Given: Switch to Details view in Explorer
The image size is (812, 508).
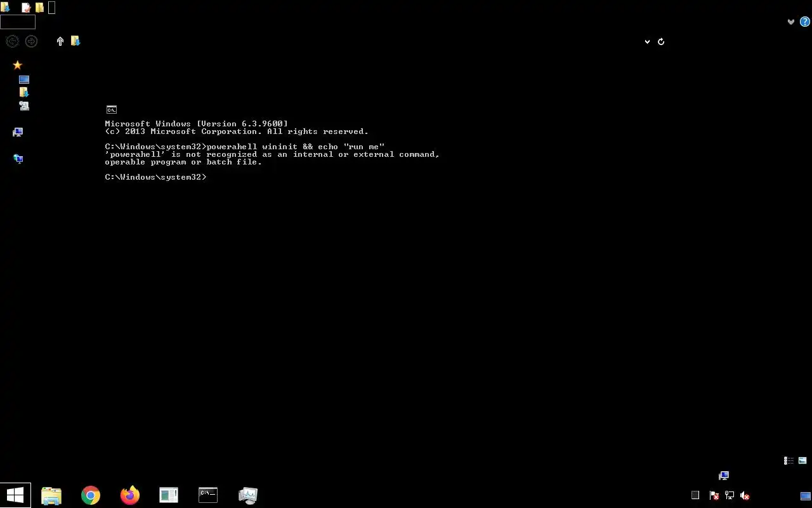Looking at the screenshot, I should 789,461.
